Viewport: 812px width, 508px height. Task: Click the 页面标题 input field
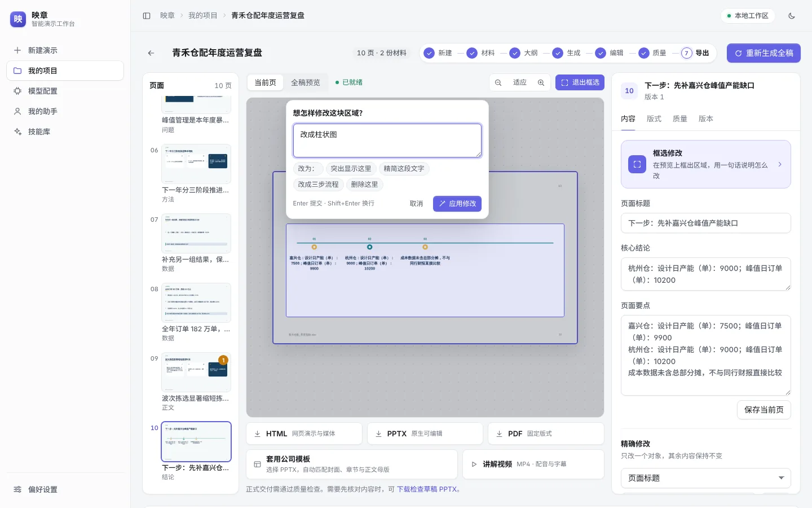pos(705,223)
